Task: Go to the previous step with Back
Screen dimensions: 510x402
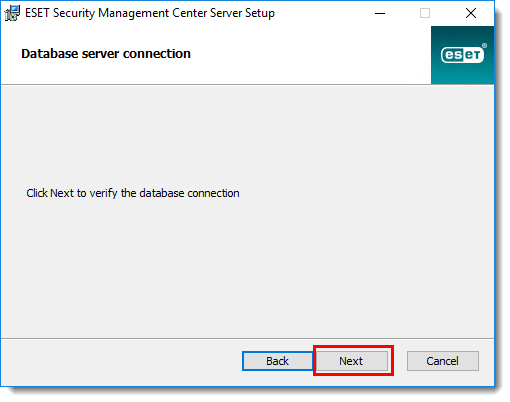Action: 277,361
